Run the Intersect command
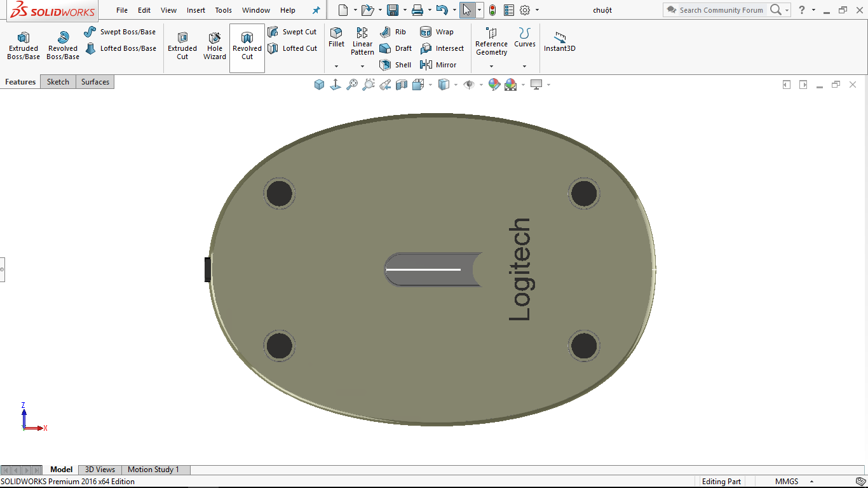This screenshot has width=868, height=488. [x=442, y=48]
